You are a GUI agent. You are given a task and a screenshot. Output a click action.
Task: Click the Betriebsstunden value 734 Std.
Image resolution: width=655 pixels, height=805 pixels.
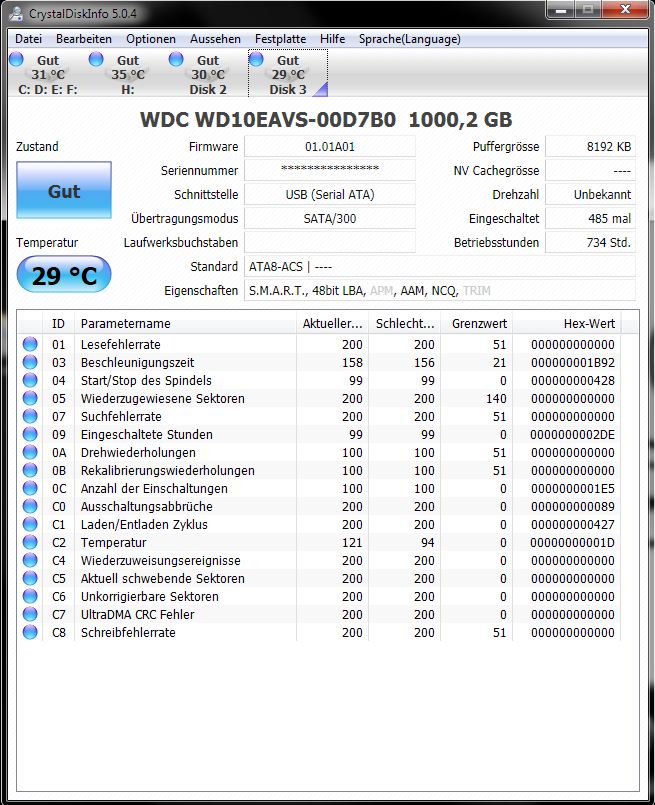pyautogui.click(x=590, y=242)
